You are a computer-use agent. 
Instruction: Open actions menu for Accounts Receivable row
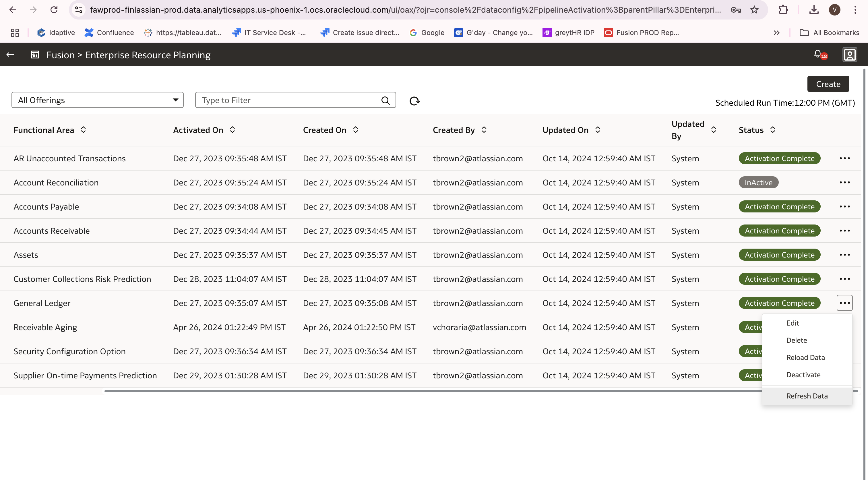pyautogui.click(x=844, y=231)
